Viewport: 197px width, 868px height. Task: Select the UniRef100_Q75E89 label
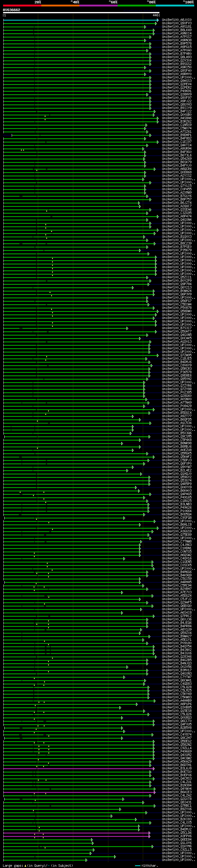coord(177,535)
